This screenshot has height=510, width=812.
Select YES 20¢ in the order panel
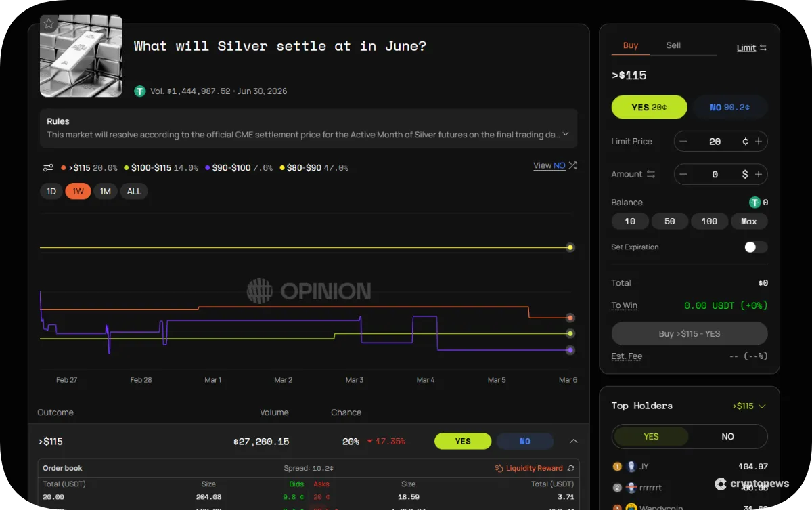point(649,107)
